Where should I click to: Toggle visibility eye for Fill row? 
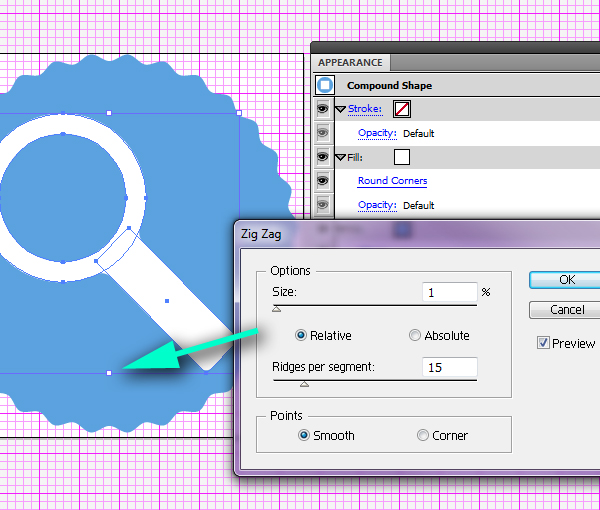323,157
